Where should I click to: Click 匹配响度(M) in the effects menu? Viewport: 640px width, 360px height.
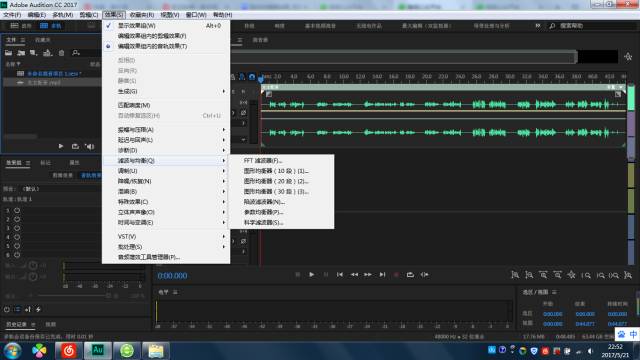click(166, 105)
